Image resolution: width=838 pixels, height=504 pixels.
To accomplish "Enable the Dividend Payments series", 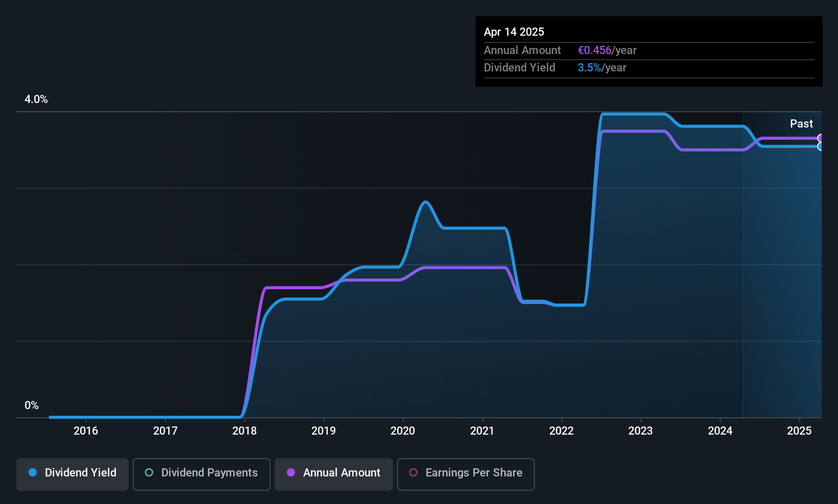I will 202,474.
